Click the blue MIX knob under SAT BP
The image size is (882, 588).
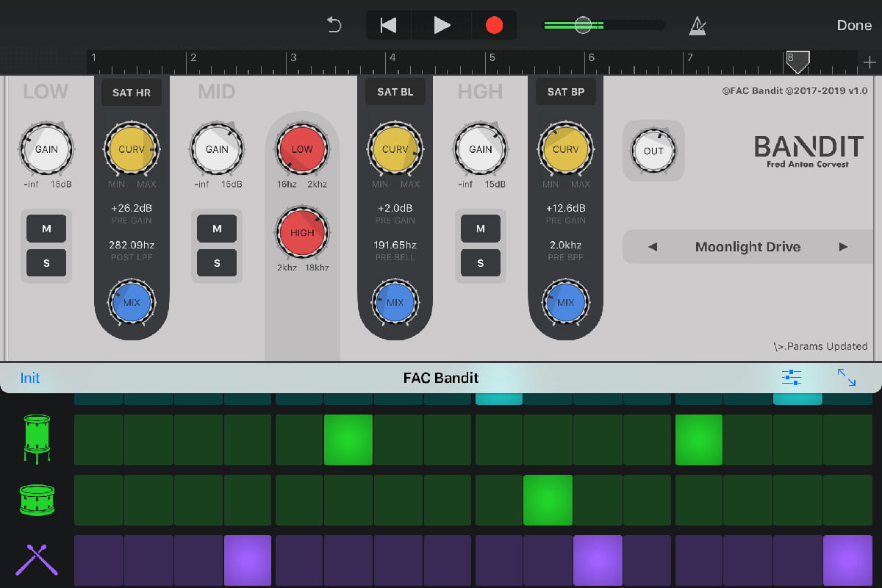[x=565, y=303]
